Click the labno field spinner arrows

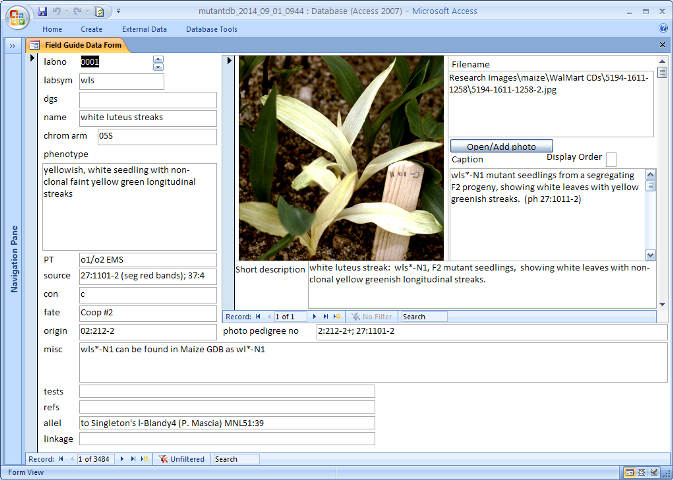(x=158, y=63)
